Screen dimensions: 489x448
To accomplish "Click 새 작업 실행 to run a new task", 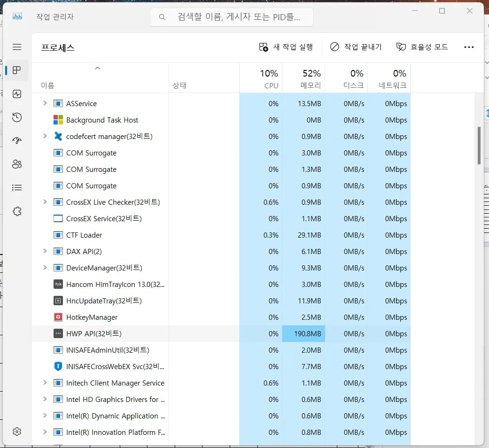I will [x=286, y=47].
